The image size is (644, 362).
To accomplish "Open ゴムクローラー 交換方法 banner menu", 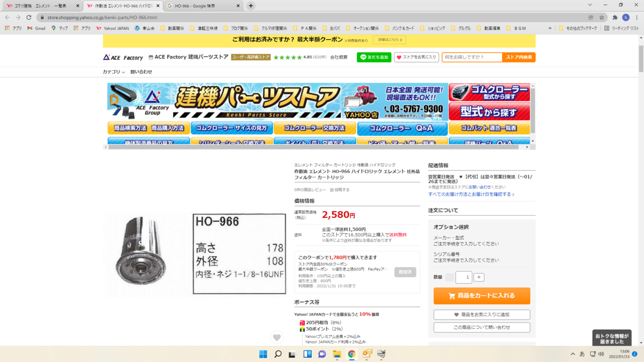I will (x=314, y=129).
